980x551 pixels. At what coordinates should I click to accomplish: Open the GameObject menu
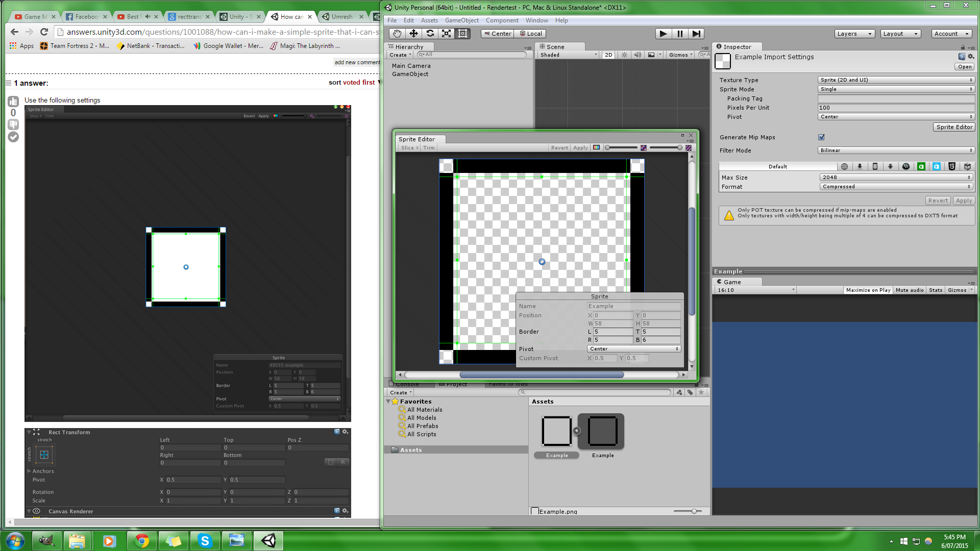point(461,20)
